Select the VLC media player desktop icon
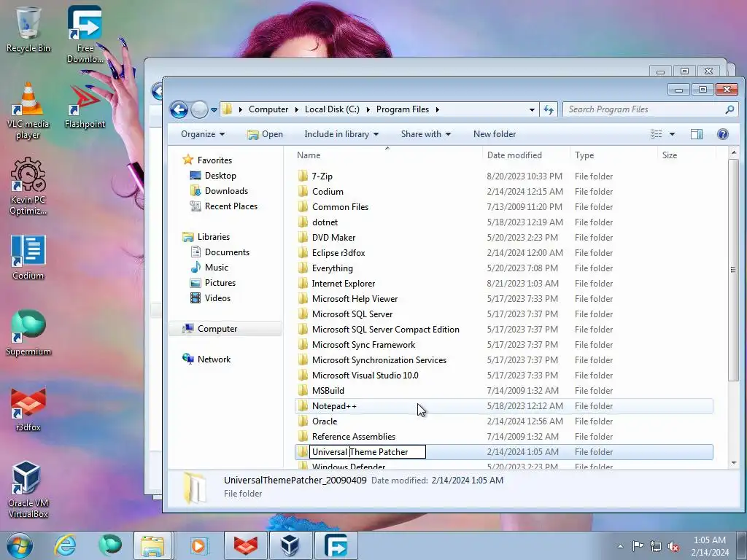The height and width of the screenshot is (560, 747). click(x=28, y=111)
